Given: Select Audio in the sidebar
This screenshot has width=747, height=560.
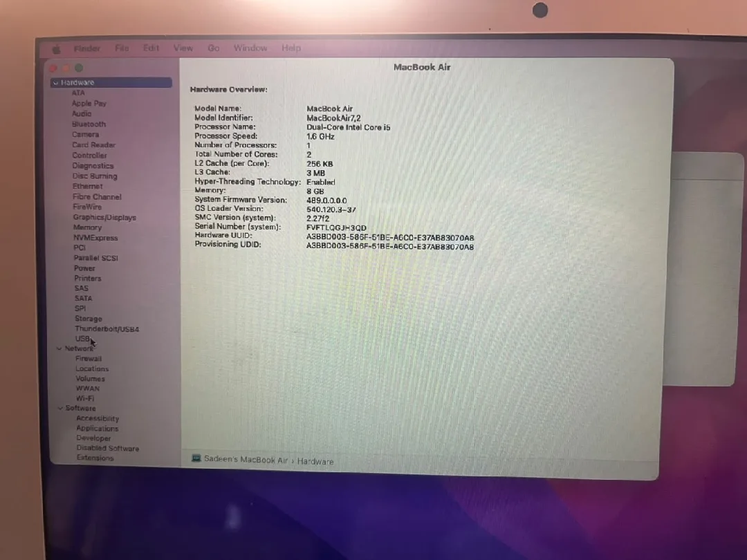Looking at the screenshot, I should (82, 114).
